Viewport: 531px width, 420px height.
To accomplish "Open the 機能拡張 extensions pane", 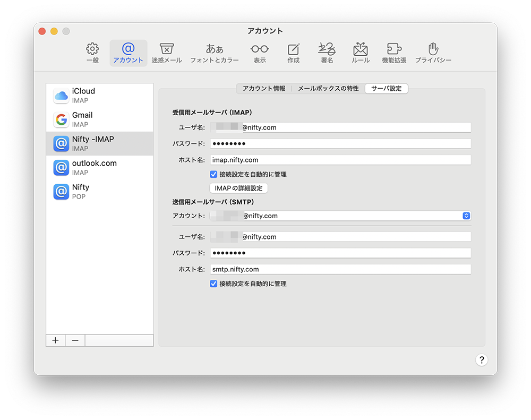I will click(x=394, y=53).
